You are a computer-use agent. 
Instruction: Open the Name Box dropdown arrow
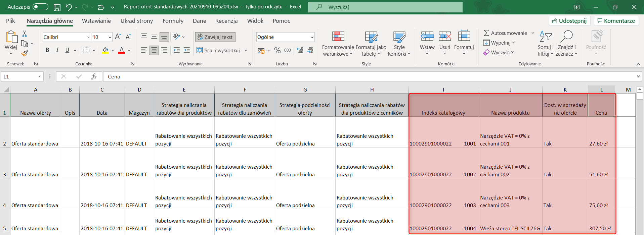point(39,77)
